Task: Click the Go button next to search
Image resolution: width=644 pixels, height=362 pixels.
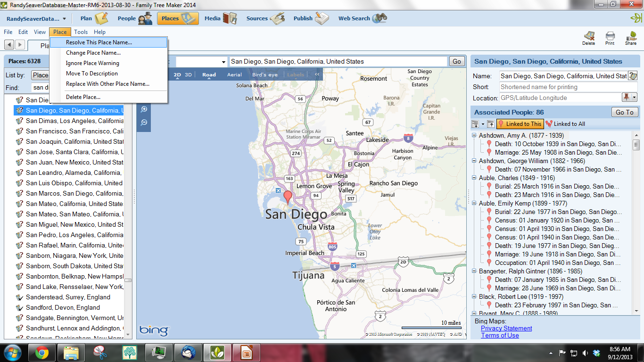Action: [456, 61]
